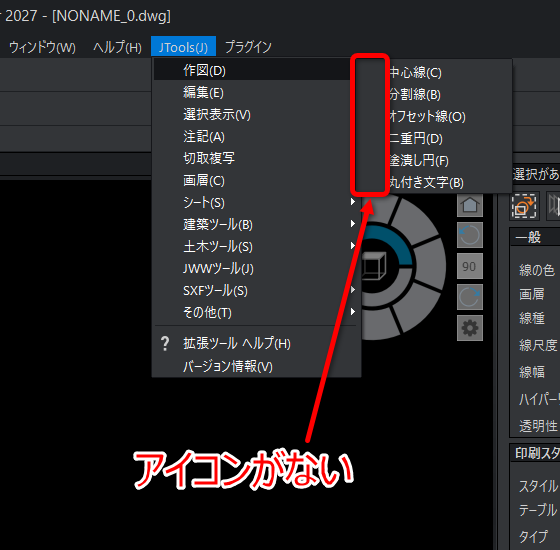Open view cube settings gear icon
Screen dimensions: 560x550
tap(470, 328)
